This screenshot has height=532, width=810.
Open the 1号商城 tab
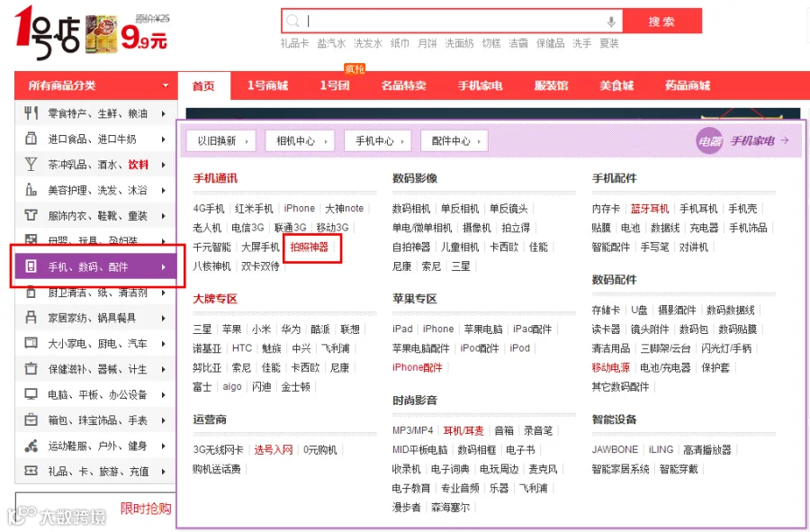267,86
